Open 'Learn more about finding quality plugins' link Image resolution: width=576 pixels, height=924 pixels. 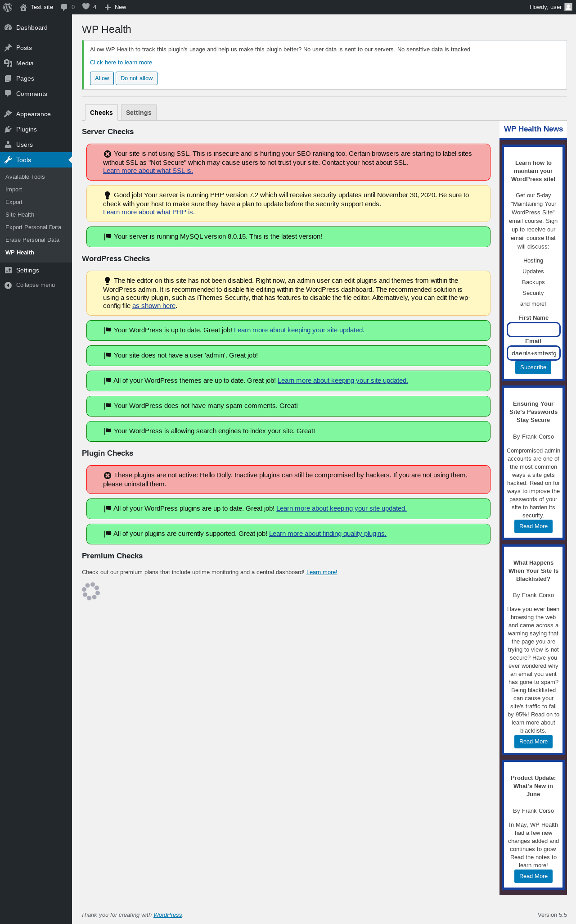click(x=328, y=534)
